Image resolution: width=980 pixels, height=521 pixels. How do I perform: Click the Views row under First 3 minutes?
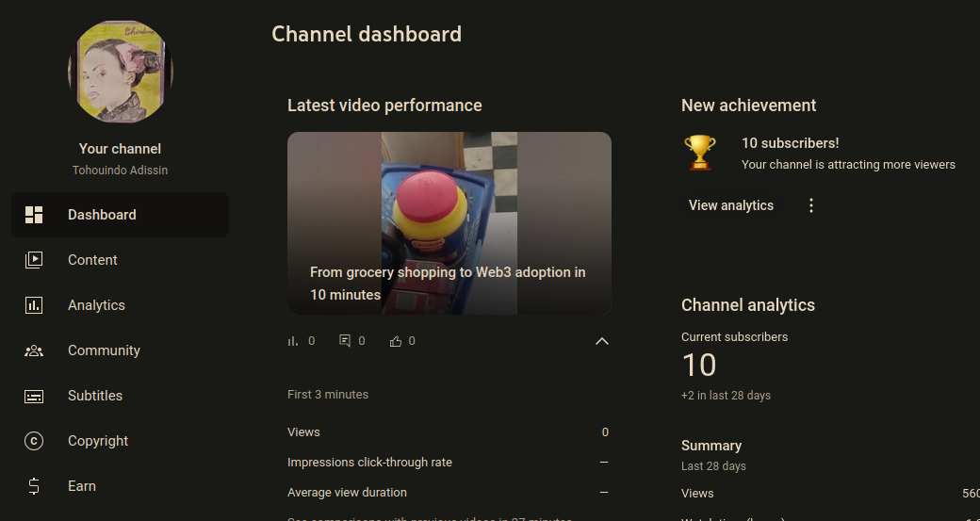pos(449,432)
